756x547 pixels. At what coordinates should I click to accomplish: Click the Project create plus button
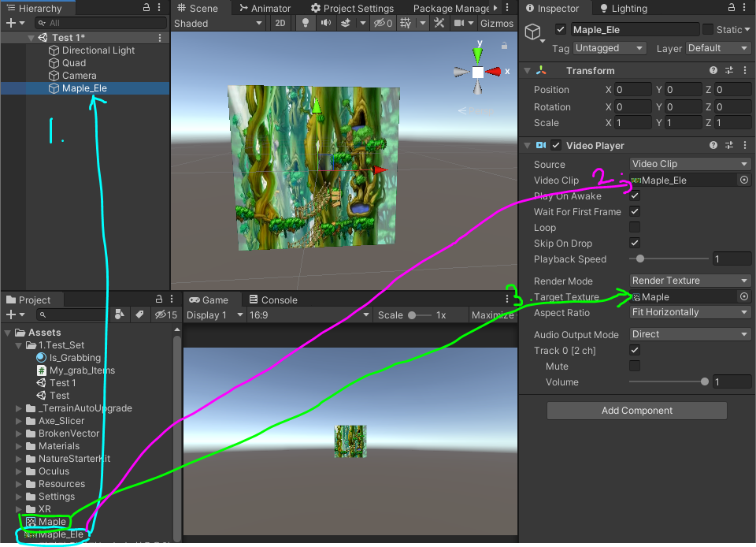[15, 314]
